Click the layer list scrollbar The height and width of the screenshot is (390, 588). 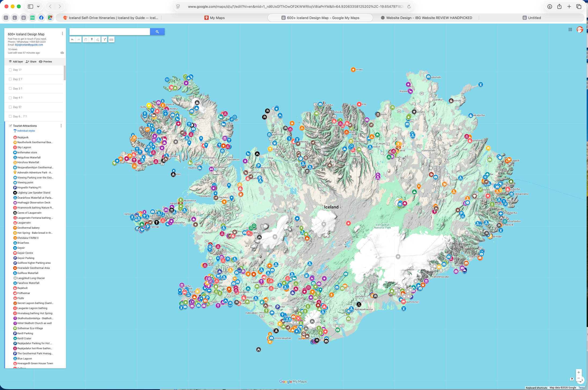[65, 73]
